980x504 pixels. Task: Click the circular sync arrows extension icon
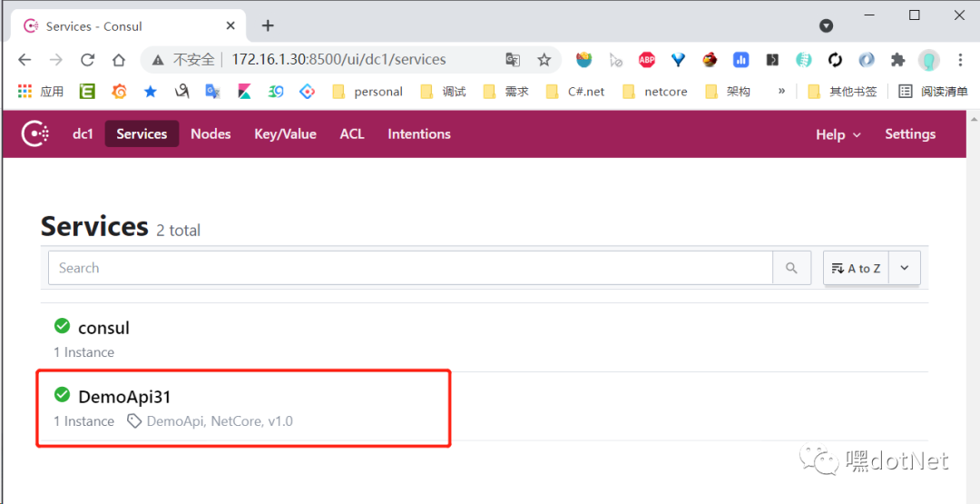tap(835, 59)
